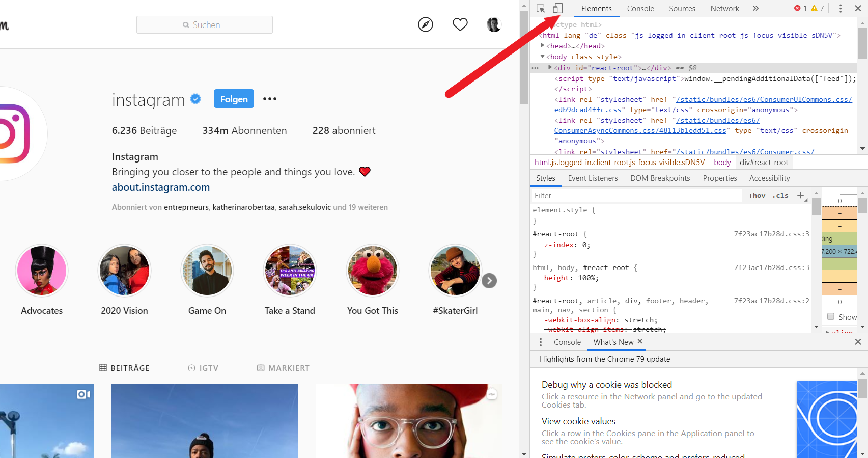868x458 pixels.
Task: Click the verified badge next to instagram
Action: [195, 99]
